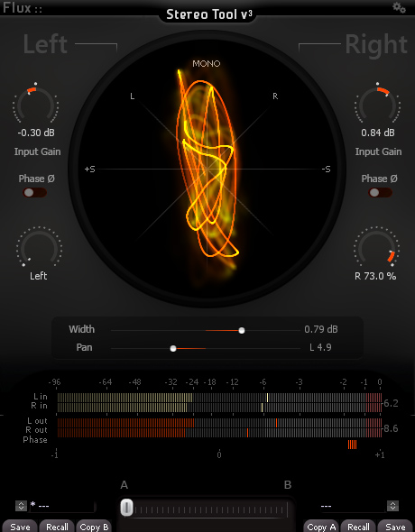Toggle the Right Phase Ø switch
Viewport: 415px width, 532px height.
click(380, 193)
